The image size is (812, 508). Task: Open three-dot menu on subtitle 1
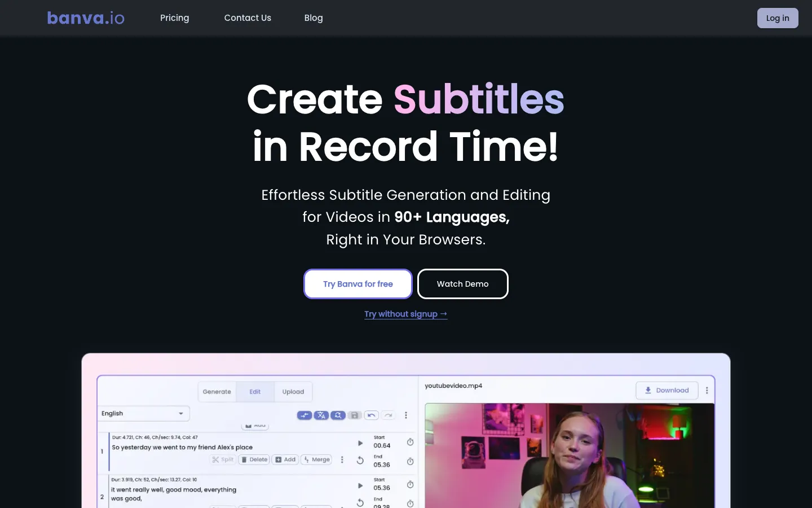pos(342,460)
